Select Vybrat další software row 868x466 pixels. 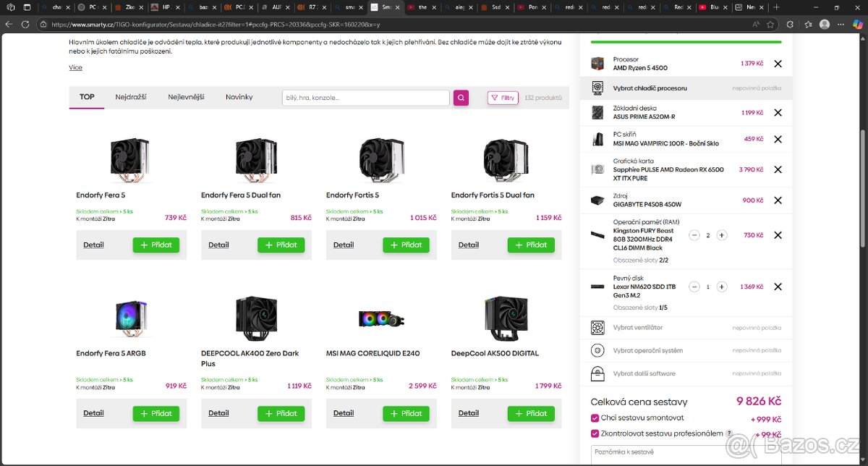[x=686, y=374]
